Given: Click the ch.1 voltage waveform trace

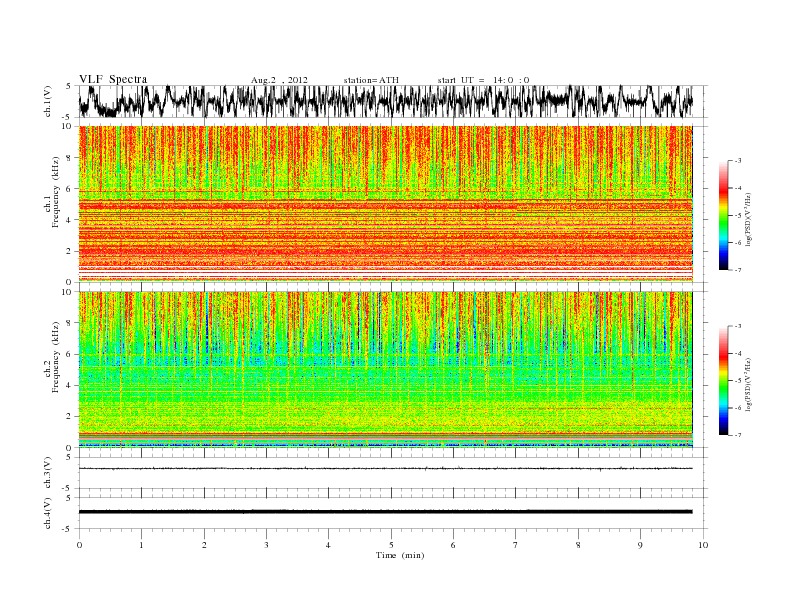Looking at the screenshot, I should tap(385, 101).
